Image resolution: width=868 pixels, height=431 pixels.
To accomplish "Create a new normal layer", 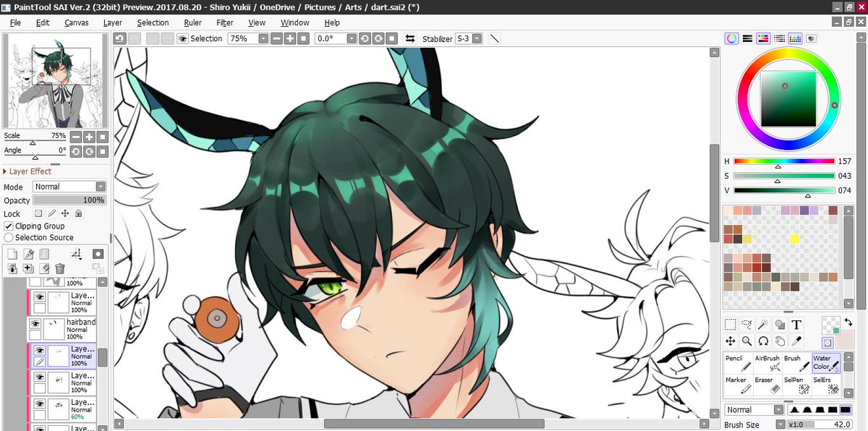I will (x=12, y=254).
